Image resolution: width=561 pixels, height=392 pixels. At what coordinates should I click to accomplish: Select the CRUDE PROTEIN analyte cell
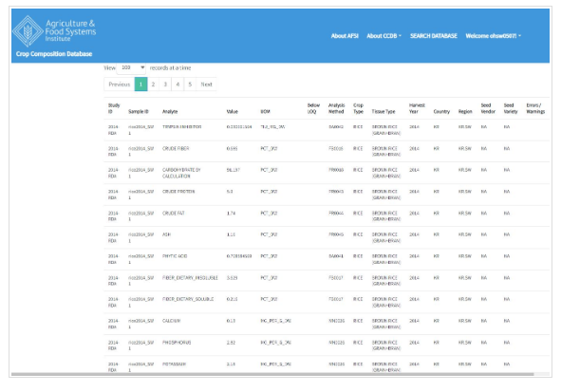point(178,192)
